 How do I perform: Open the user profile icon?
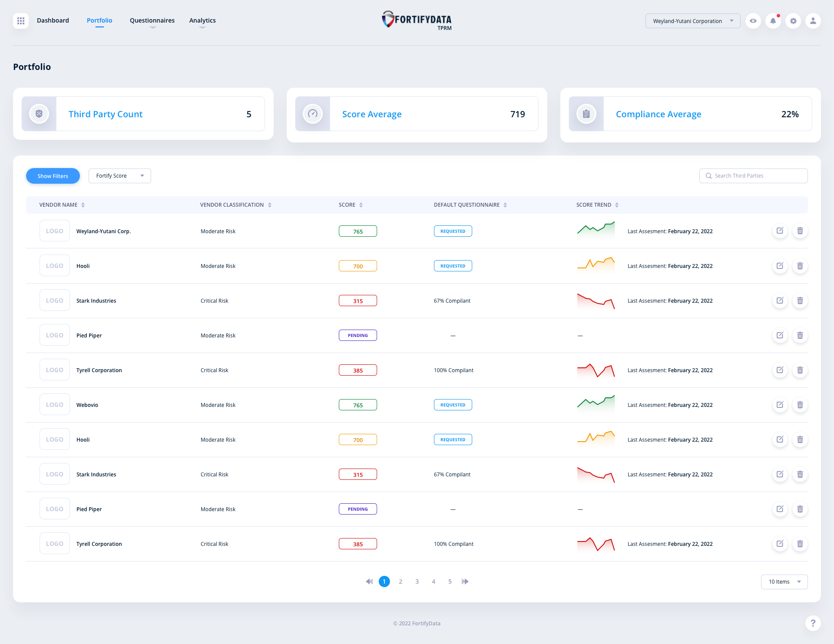coord(813,20)
